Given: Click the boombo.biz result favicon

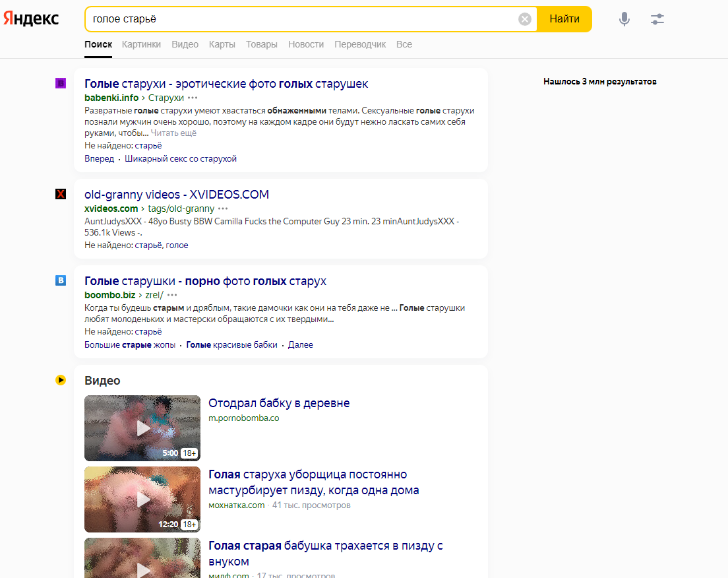Looking at the screenshot, I should tap(61, 280).
